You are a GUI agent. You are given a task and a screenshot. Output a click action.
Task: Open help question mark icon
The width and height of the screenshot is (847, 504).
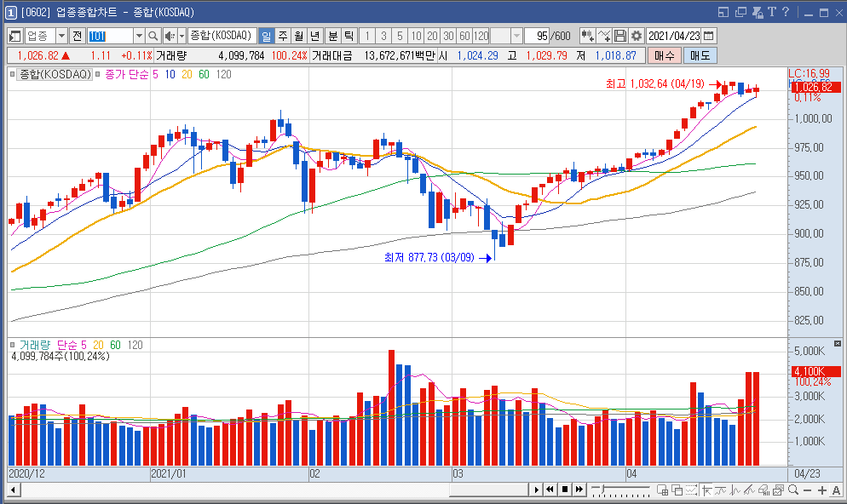(786, 12)
